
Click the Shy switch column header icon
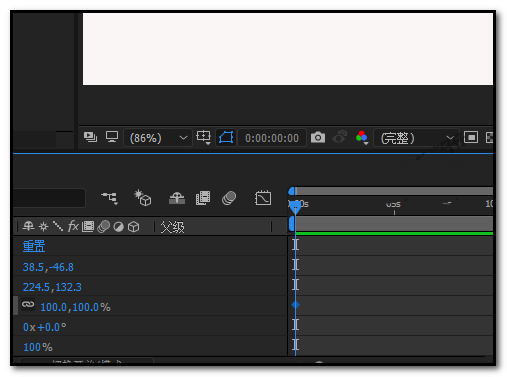coord(28,226)
